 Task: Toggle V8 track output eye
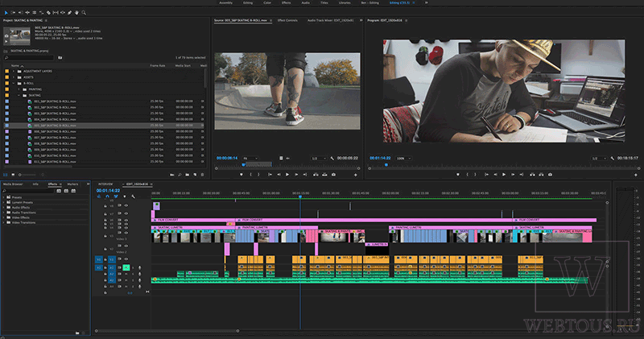126,205
